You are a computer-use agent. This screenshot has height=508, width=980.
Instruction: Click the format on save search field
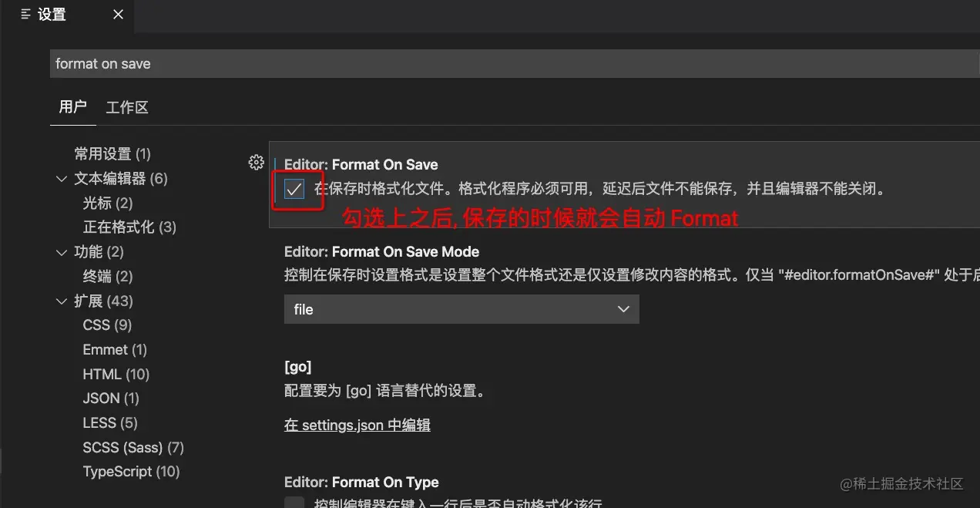pyautogui.click(x=515, y=64)
